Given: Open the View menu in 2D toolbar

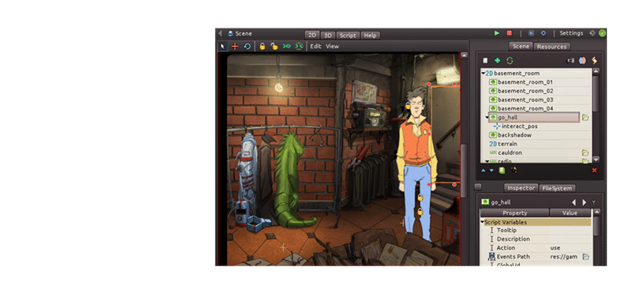Looking at the screenshot, I should click(332, 47).
